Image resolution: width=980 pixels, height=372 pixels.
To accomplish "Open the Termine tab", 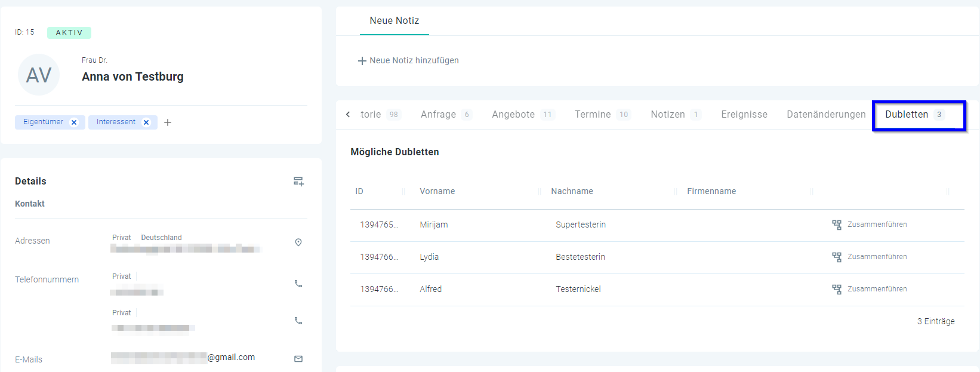I will 593,115.
